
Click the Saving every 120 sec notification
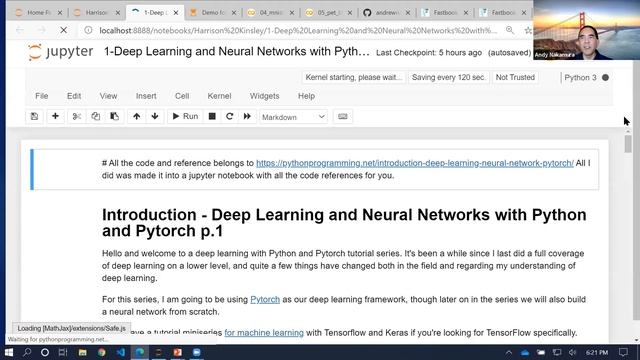[449, 77]
